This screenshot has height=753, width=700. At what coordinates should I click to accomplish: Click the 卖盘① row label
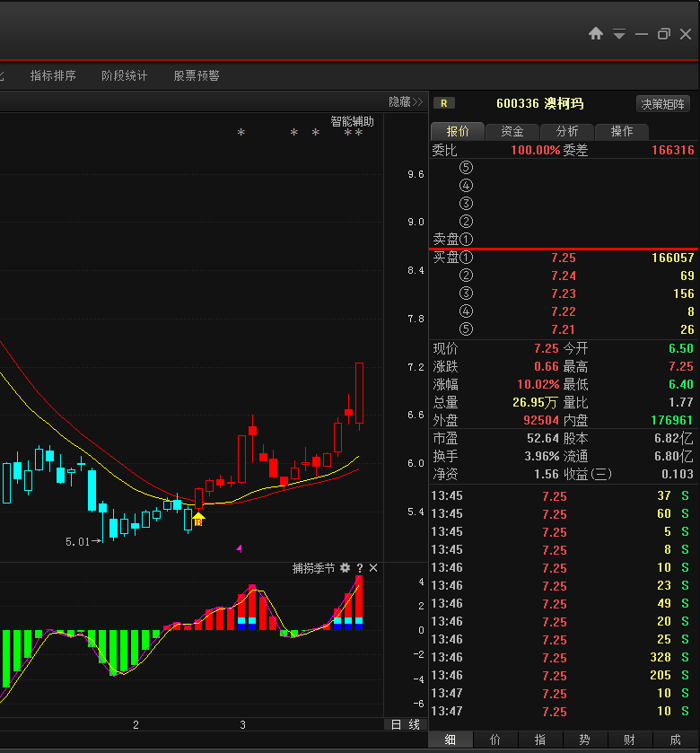click(x=452, y=239)
